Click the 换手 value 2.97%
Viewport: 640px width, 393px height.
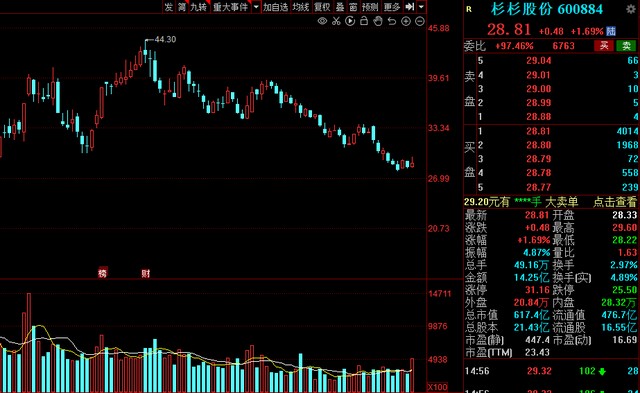click(x=624, y=265)
